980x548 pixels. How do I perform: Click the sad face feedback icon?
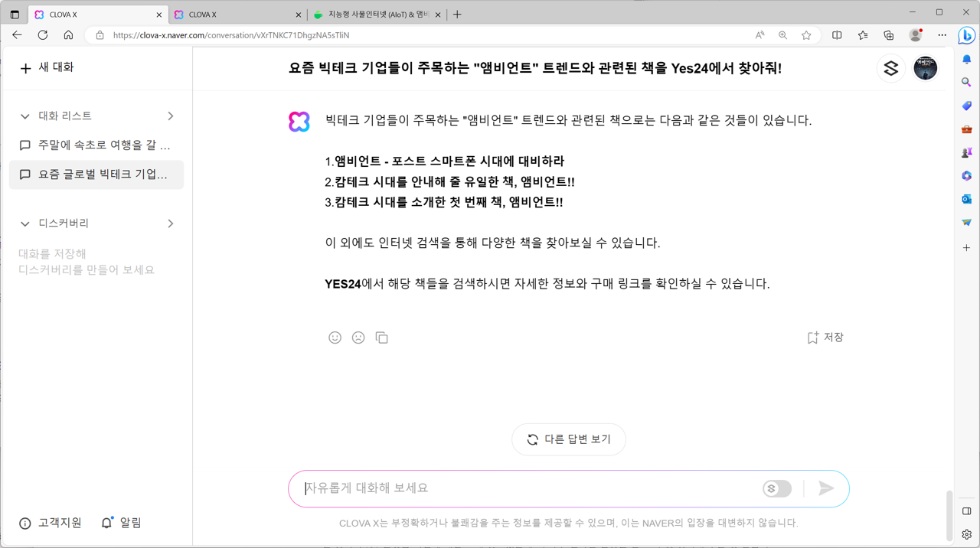point(358,338)
